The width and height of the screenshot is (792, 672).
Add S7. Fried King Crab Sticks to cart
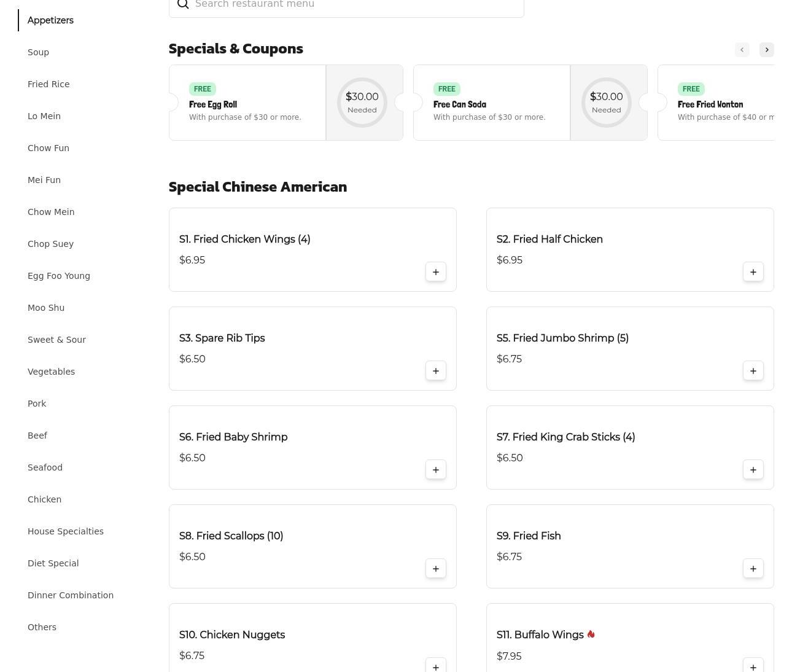[753, 470]
